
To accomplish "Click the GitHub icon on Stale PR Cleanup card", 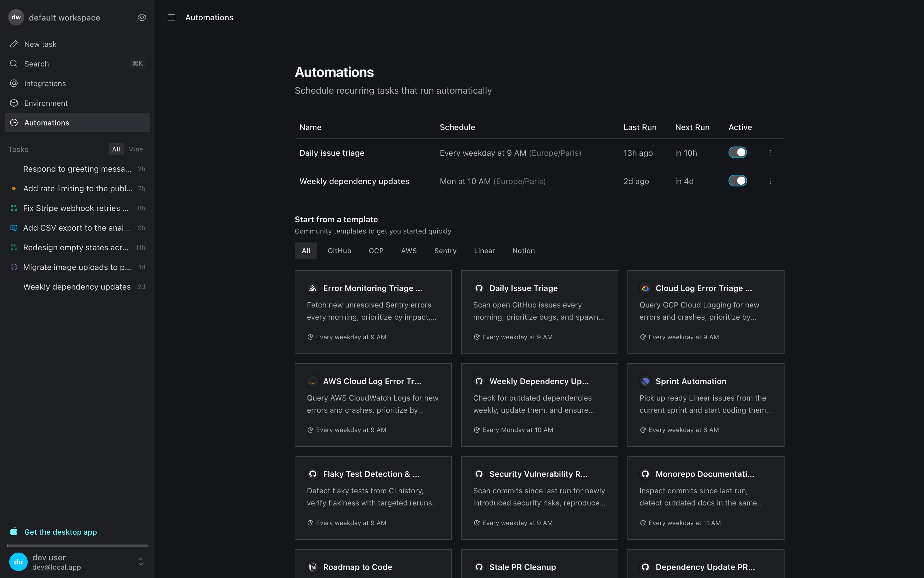I will 479,567.
